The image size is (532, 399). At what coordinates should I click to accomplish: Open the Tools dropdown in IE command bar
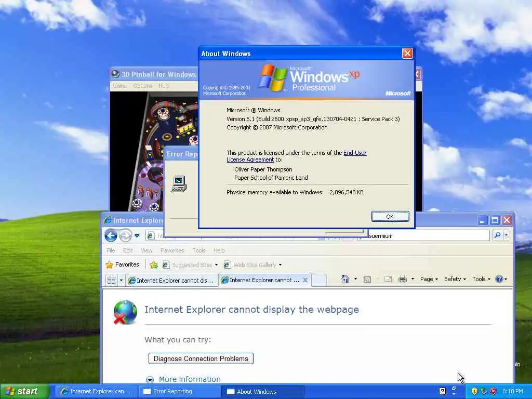click(481, 279)
